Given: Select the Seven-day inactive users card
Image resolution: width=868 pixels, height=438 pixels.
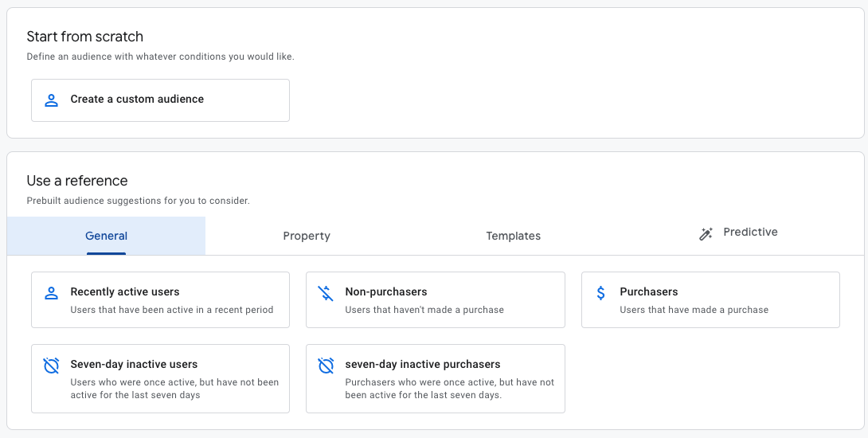Looking at the screenshot, I should (161, 379).
